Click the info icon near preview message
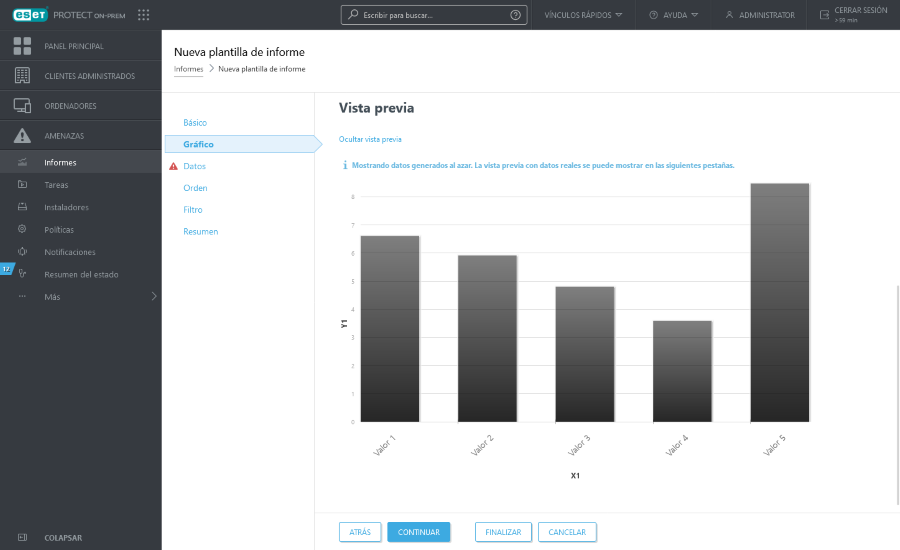900x550 pixels. (x=345, y=165)
